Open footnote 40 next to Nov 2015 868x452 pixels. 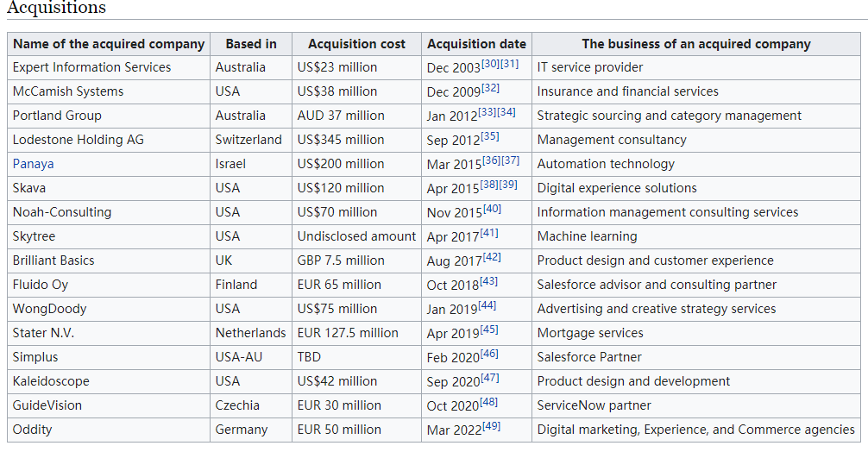pos(492,209)
